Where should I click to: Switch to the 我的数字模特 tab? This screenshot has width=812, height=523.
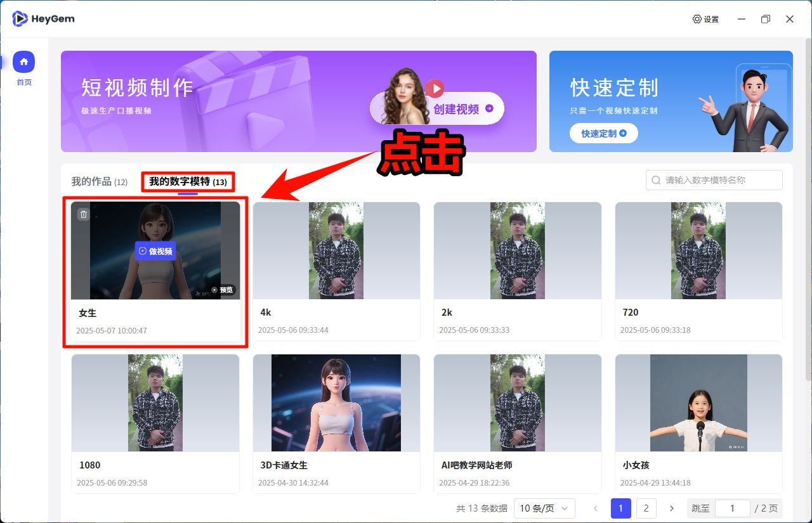point(187,181)
